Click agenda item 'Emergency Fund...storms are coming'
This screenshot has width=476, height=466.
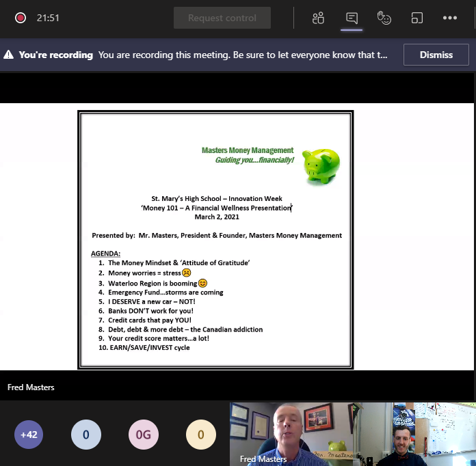click(166, 292)
